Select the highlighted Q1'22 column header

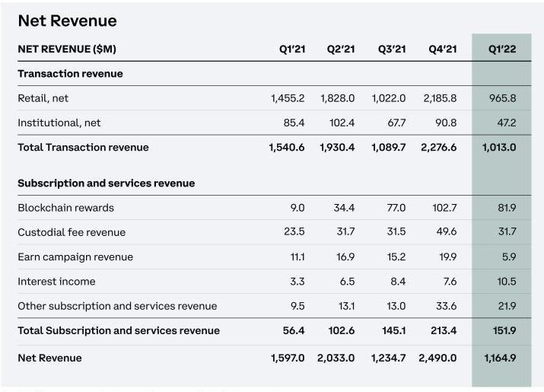click(502, 49)
